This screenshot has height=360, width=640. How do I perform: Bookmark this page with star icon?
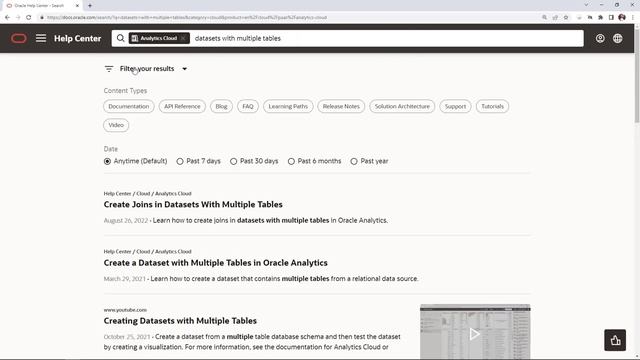pyautogui.click(x=566, y=18)
